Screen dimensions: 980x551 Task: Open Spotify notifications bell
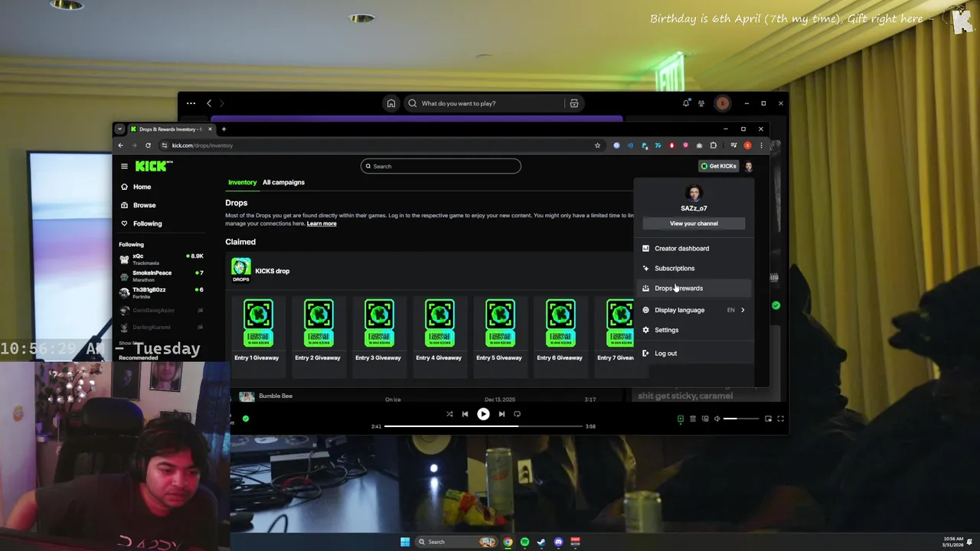(686, 103)
